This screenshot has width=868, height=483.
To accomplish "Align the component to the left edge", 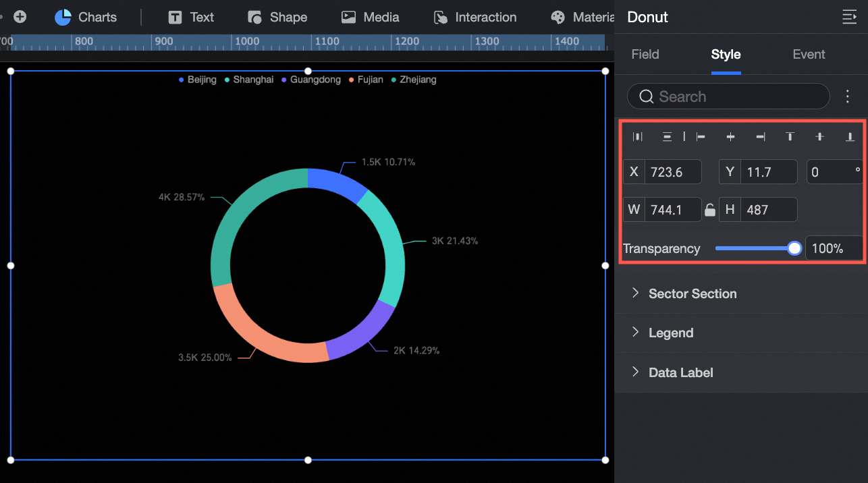I will click(701, 137).
